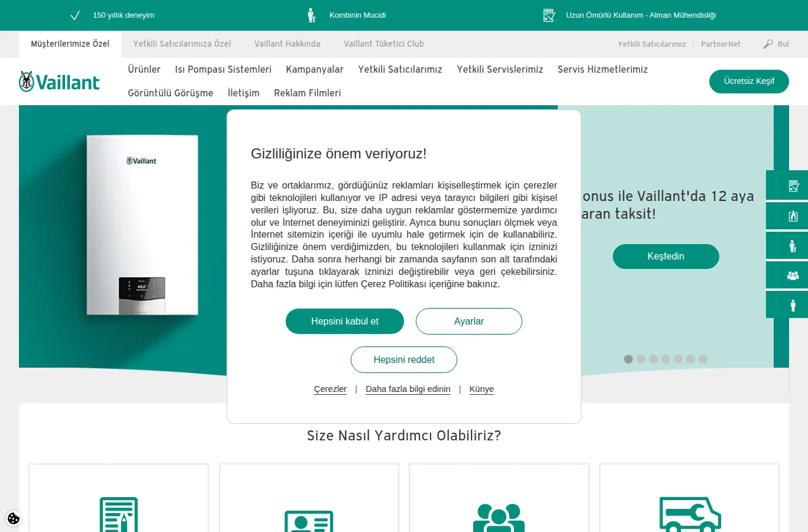The width and height of the screenshot is (808, 532).
Task: Click the flame boiler icon in right sidebar
Action: pos(793,216)
